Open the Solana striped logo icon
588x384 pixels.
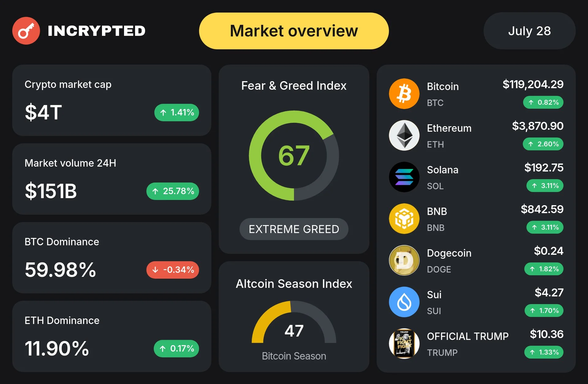pos(404,177)
